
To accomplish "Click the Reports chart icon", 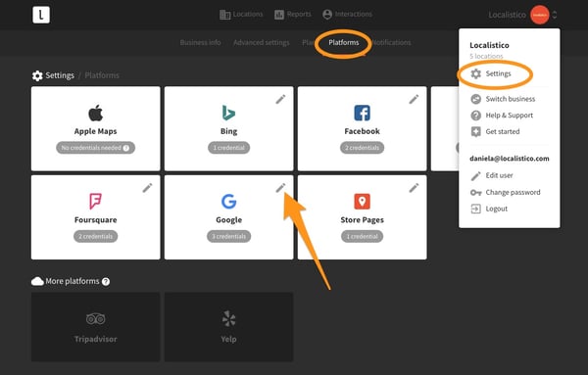I will [279, 15].
